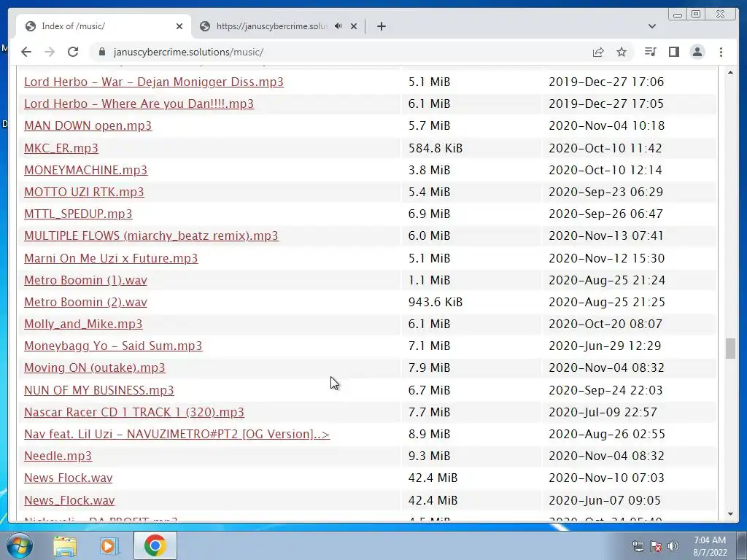Select the 2020-Jun-29 12:29 date cell
Viewport: 747px width, 560px height.
[x=605, y=346]
